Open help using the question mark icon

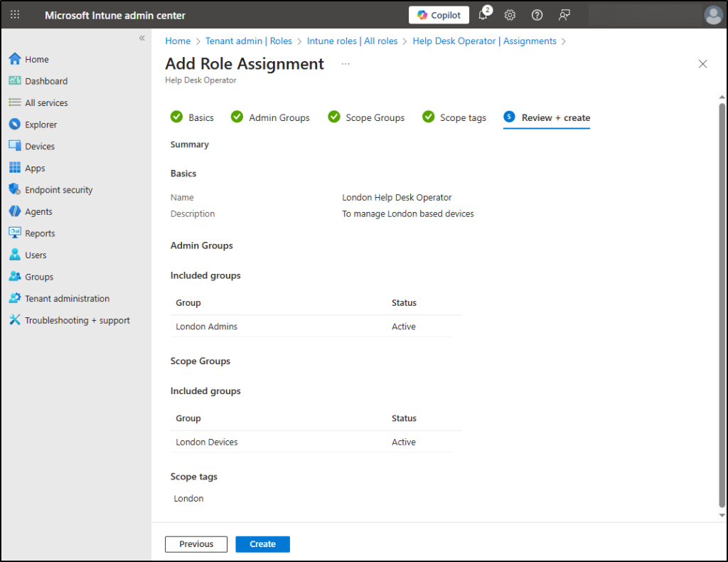(537, 15)
